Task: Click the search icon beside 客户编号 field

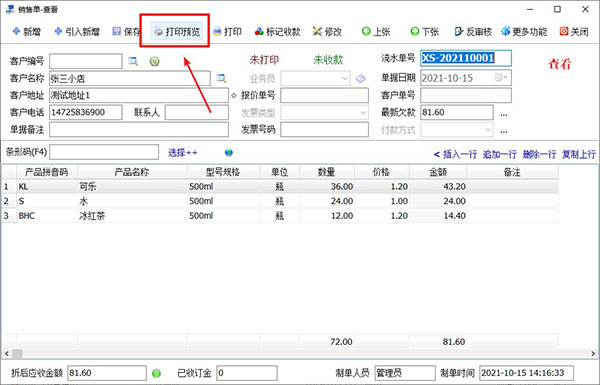Action: (133, 61)
